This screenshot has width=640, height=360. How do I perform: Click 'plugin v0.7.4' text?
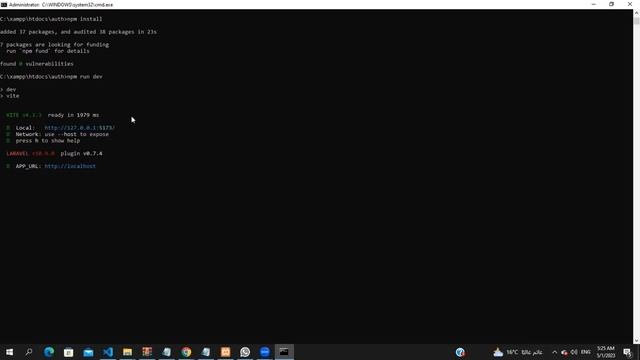(x=81, y=153)
